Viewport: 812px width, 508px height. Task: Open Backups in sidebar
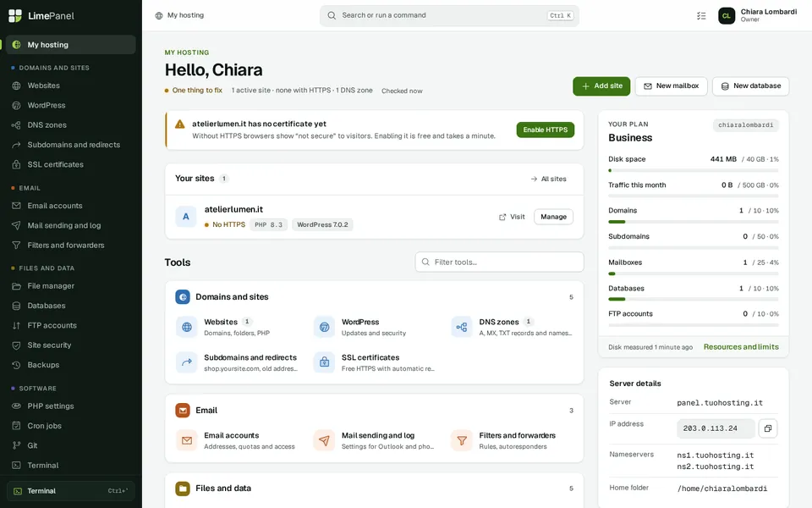(71, 365)
